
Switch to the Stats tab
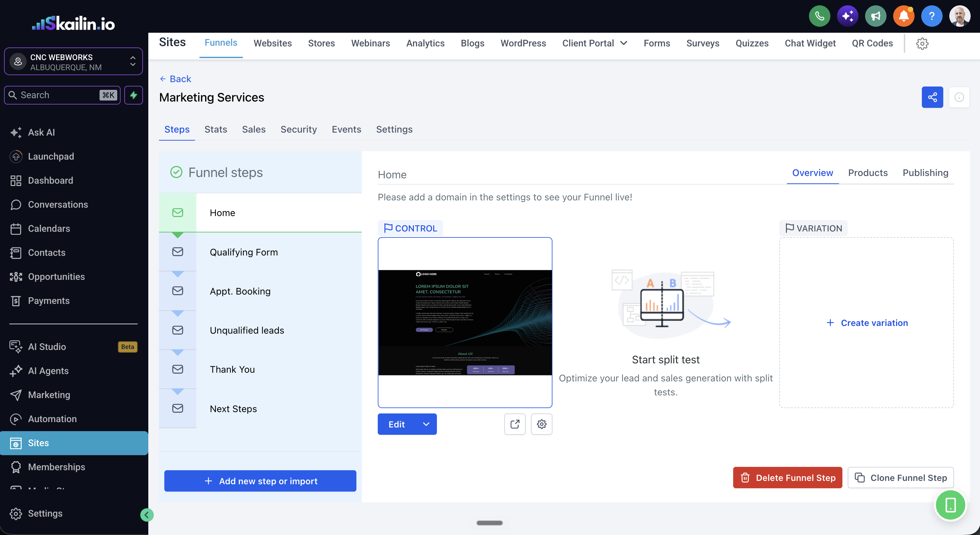[216, 129]
